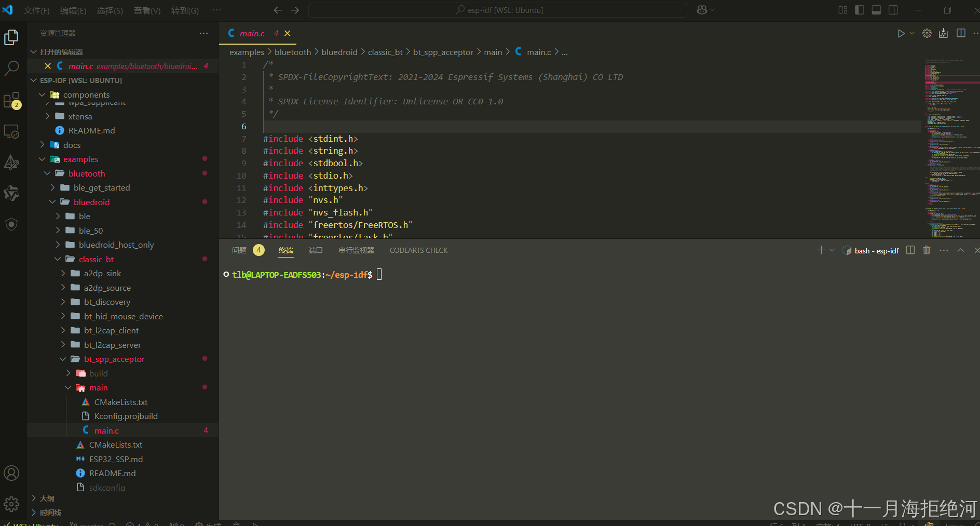
Task: Open the Remote Explorer view
Action: click(x=11, y=131)
